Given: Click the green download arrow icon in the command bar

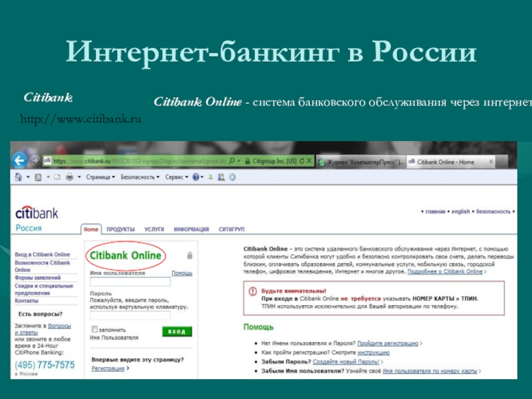Looking at the screenshot, I should pos(211,177).
